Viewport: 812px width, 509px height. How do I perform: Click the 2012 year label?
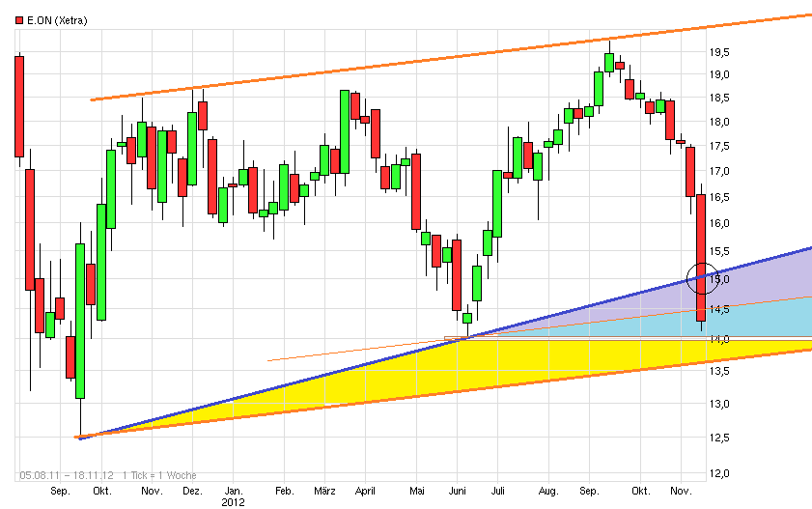click(233, 502)
